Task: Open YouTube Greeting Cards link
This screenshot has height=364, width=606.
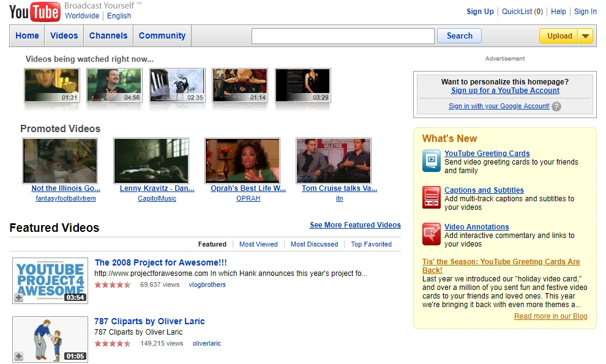Action: (487, 154)
